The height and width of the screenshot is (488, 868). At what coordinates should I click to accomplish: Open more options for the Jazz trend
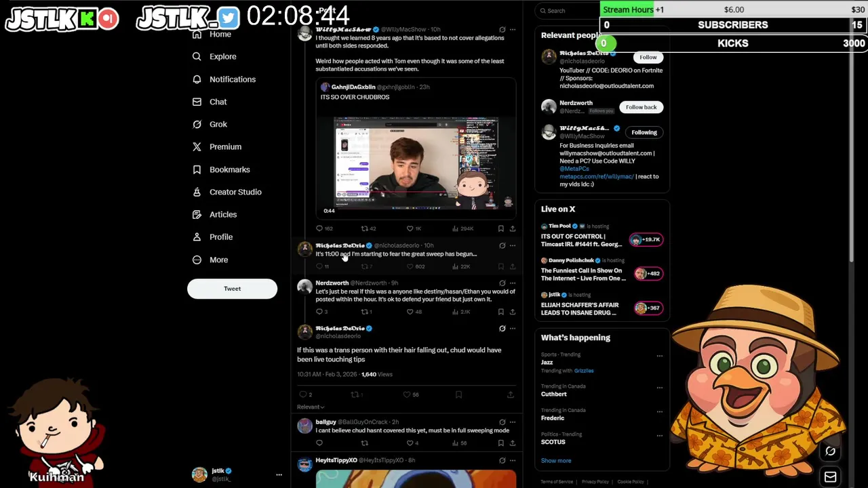pos(659,355)
